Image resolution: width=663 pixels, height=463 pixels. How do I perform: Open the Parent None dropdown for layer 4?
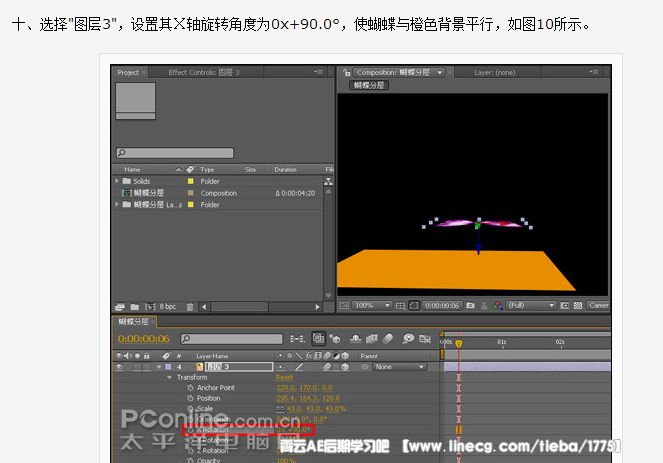[399, 367]
